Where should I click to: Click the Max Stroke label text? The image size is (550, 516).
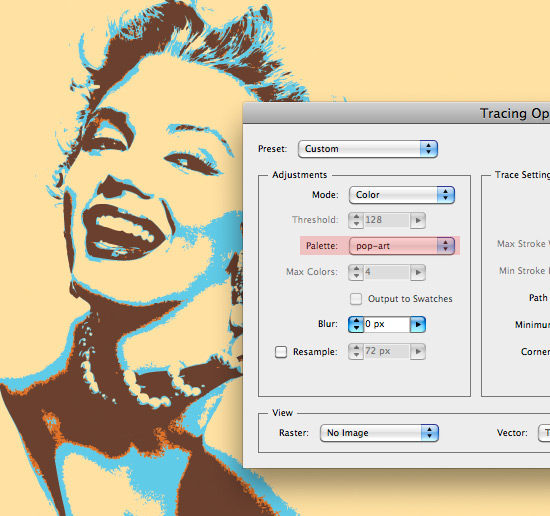click(x=523, y=244)
